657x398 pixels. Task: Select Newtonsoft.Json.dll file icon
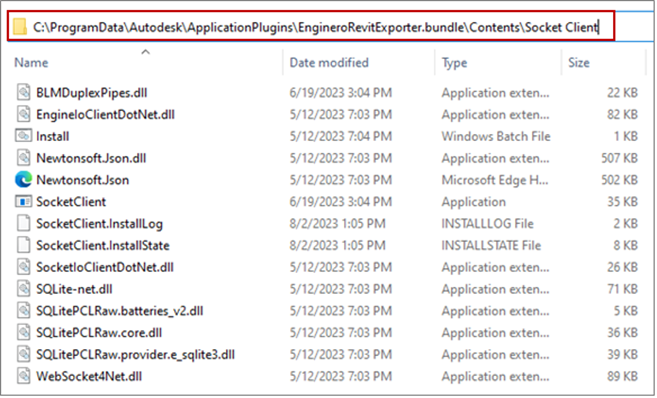pyautogui.click(x=23, y=158)
